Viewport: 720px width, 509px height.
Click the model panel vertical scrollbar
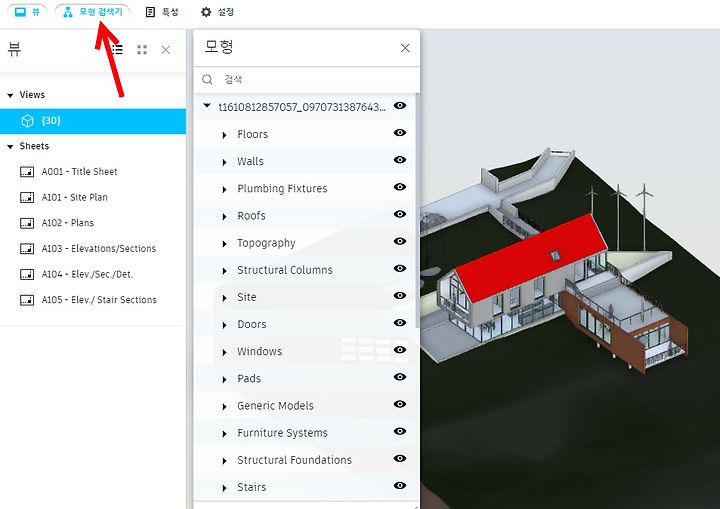click(417, 211)
